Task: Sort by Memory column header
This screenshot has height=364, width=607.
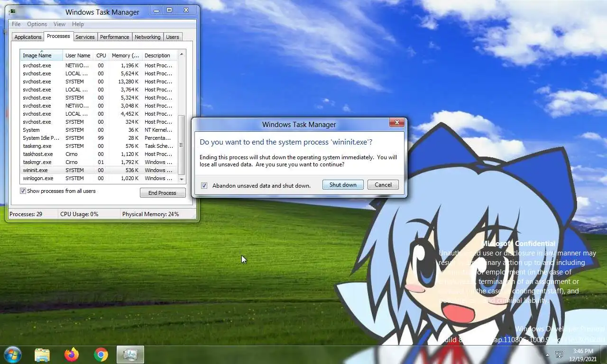Action: [x=125, y=55]
